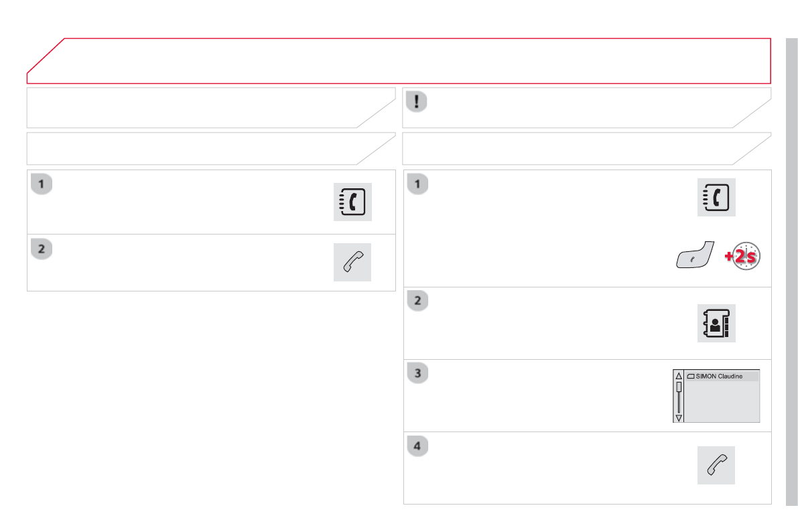798x532 pixels.
Task: Click the step 4 badge in the right panel
Action: (417, 446)
